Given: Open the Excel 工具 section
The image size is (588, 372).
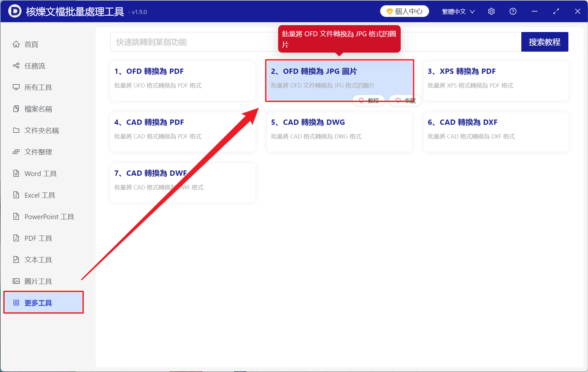Looking at the screenshot, I should click(x=39, y=195).
